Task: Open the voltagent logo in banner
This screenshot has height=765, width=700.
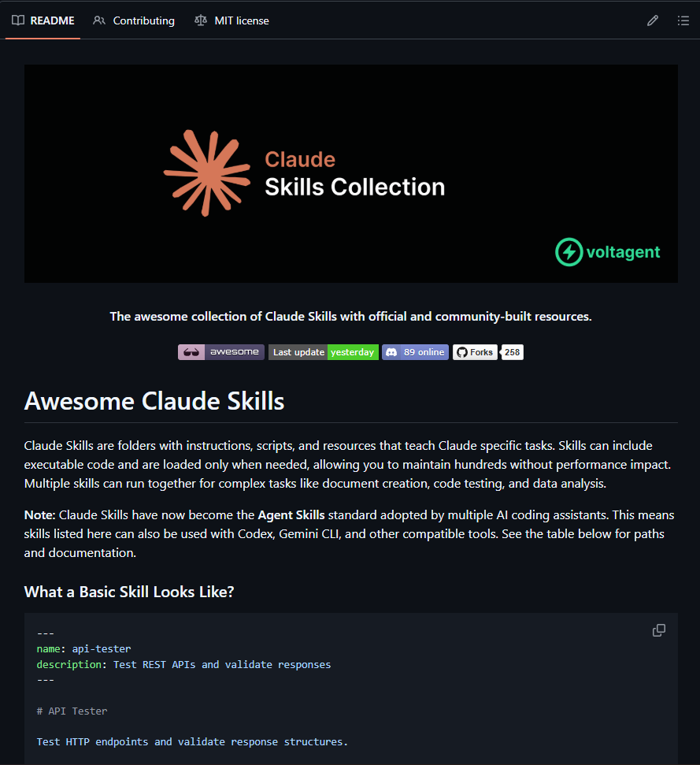Action: point(608,252)
